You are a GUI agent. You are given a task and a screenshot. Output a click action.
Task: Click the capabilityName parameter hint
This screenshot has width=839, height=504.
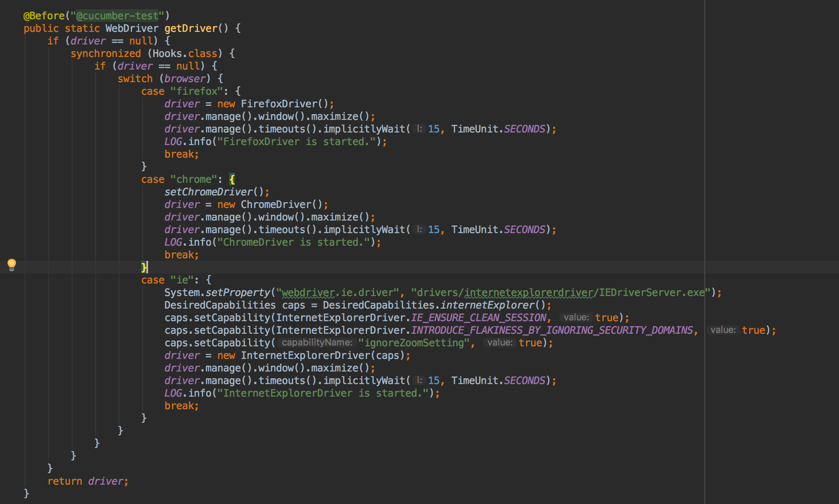[317, 343]
